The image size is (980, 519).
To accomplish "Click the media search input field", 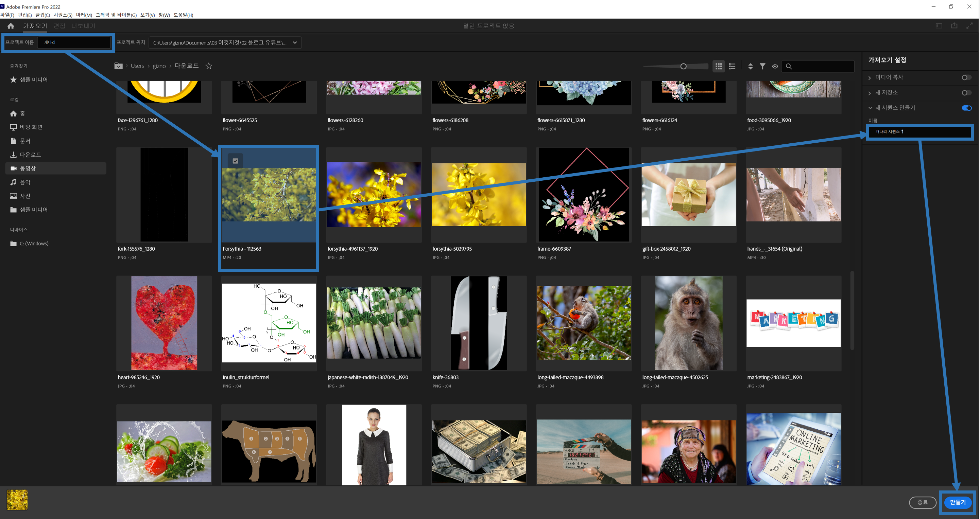I will coord(818,66).
